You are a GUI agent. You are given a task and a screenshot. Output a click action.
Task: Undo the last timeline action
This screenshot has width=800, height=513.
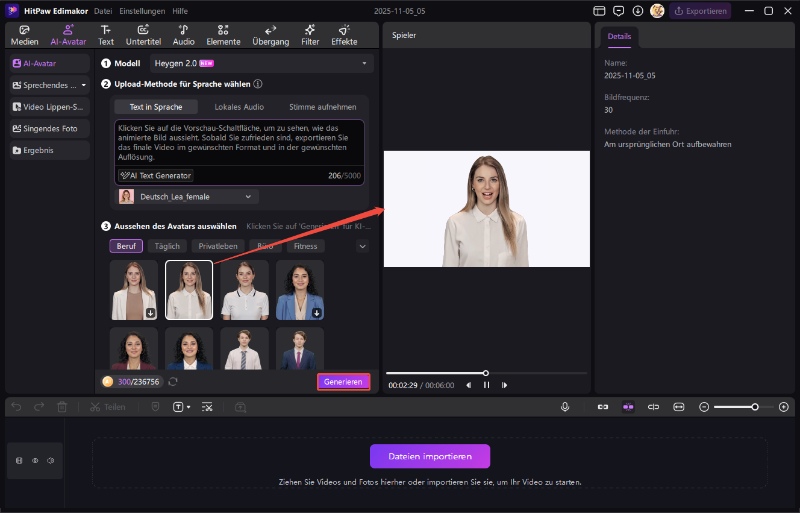16,407
